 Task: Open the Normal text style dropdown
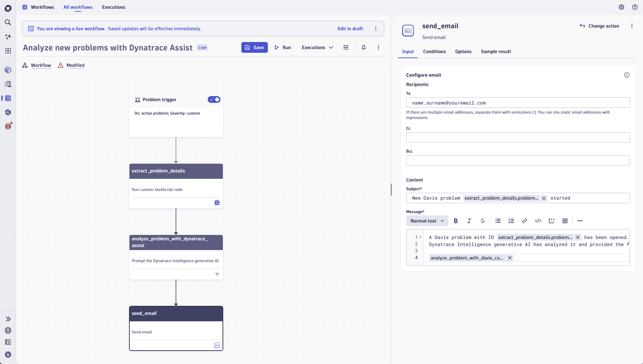point(427,221)
